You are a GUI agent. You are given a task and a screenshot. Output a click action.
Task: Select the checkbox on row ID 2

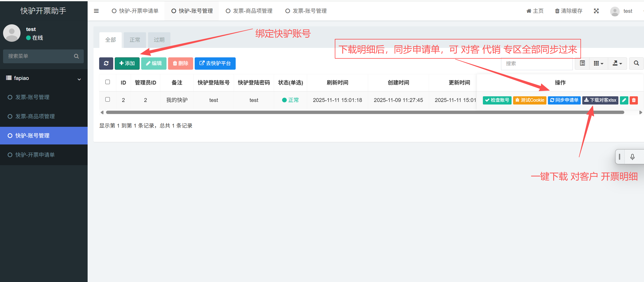(x=107, y=100)
